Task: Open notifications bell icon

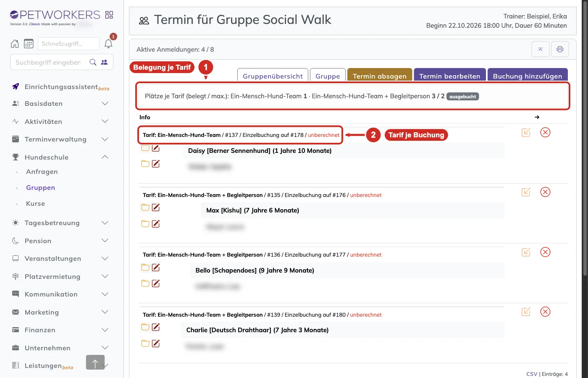Action: (108, 44)
